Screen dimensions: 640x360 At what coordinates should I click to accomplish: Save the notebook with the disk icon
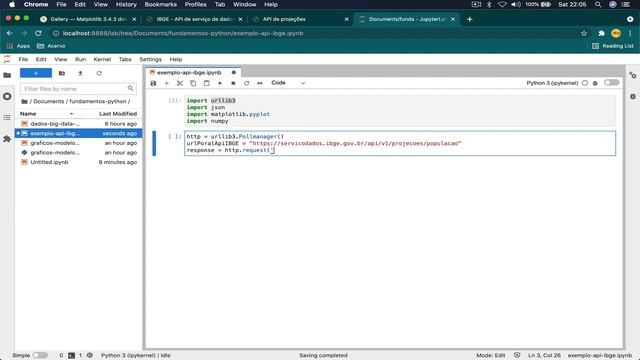click(153, 83)
